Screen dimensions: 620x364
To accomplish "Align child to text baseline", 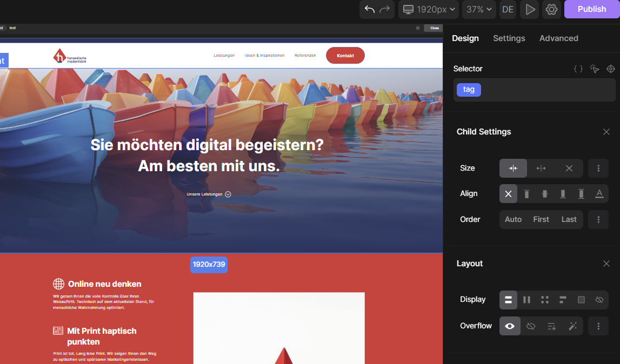I will coord(599,194).
